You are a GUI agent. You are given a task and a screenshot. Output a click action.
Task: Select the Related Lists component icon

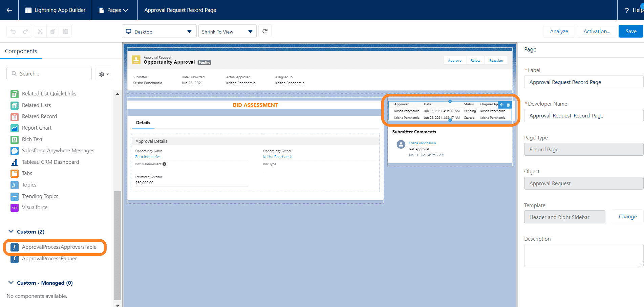tap(15, 105)
